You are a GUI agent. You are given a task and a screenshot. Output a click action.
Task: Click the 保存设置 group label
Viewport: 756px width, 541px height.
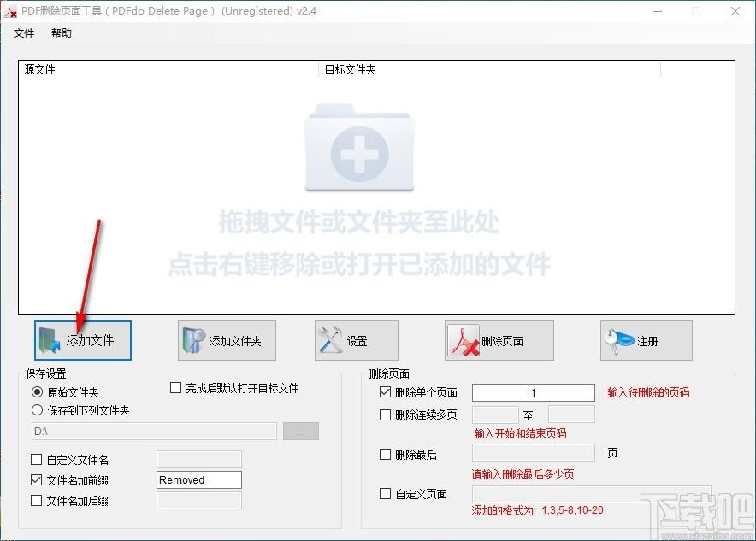click(46, 373)
